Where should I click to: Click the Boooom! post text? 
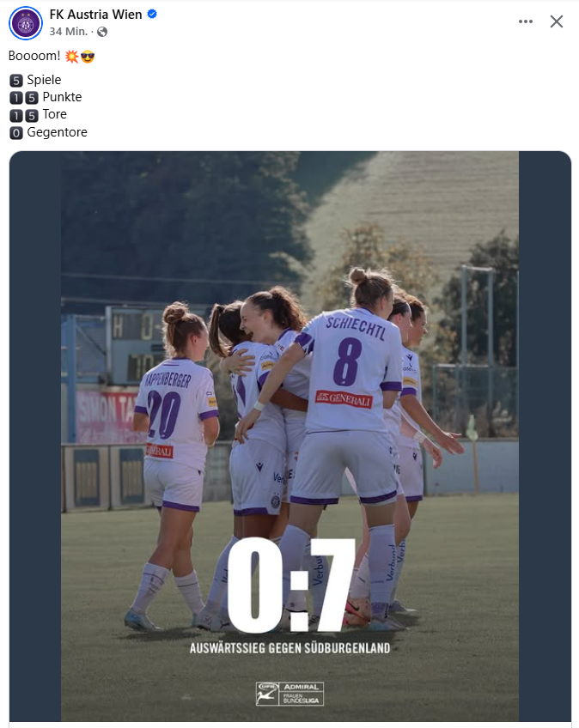[x=34, y=56]
